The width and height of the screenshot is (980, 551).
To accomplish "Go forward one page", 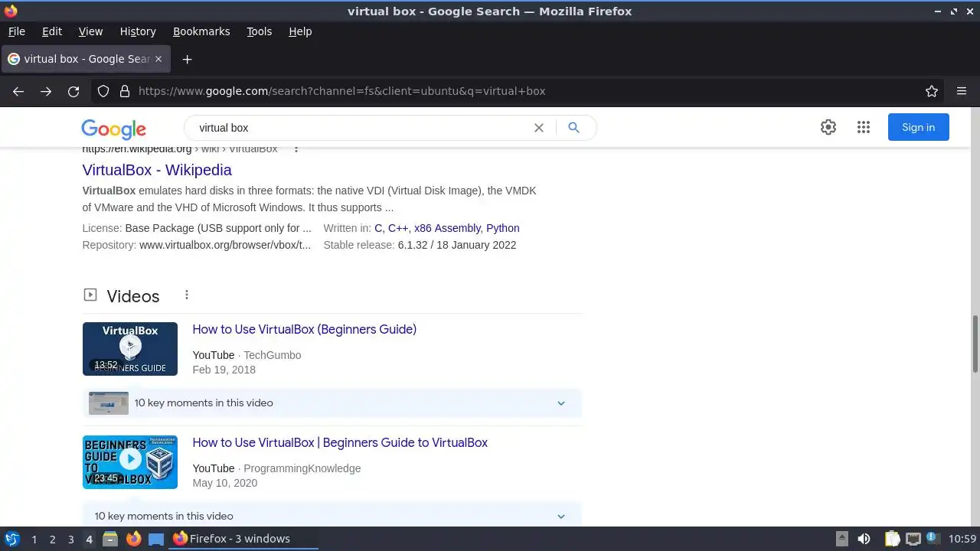I will coord(46,91).
